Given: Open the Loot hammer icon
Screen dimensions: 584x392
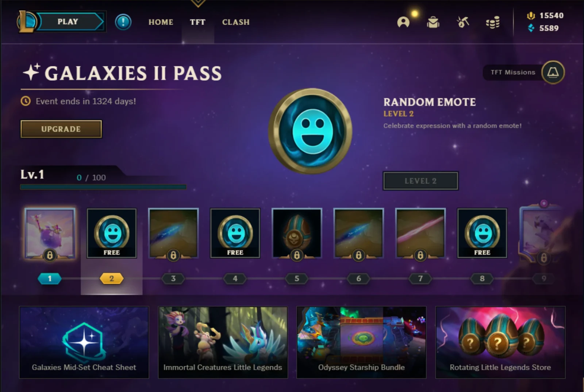Looking at the screenshot, I should pos(463,22).
